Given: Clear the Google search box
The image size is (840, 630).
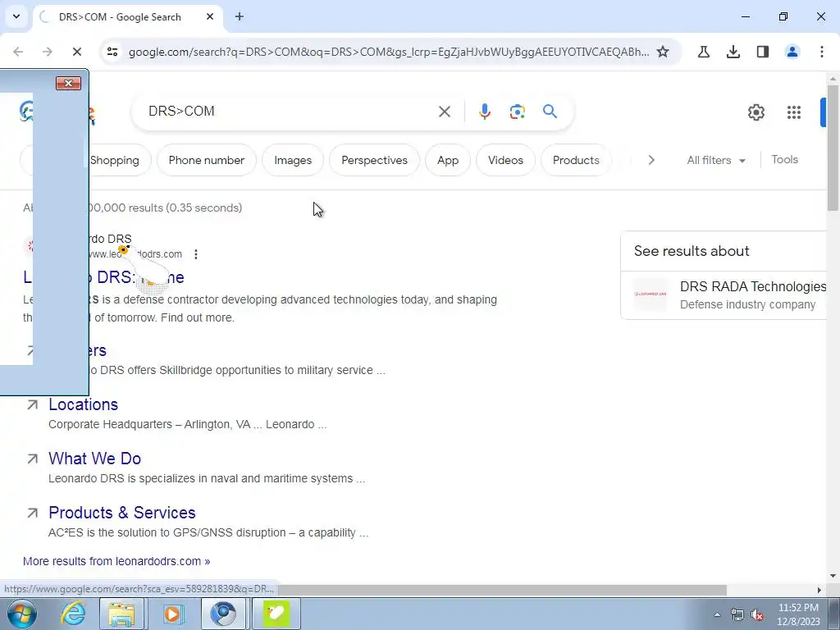Looking at the screenshot, I should [445, 112].
